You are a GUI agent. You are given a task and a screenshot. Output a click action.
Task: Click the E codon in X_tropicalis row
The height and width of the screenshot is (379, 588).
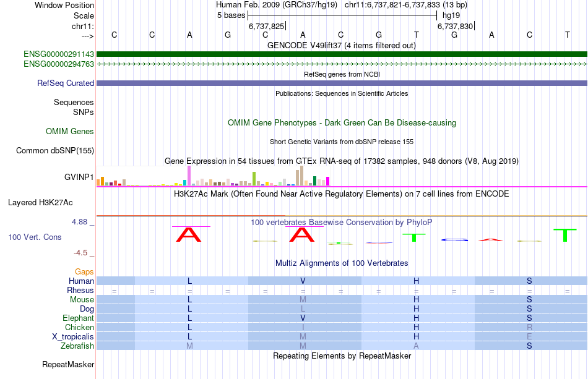(529, 337)
